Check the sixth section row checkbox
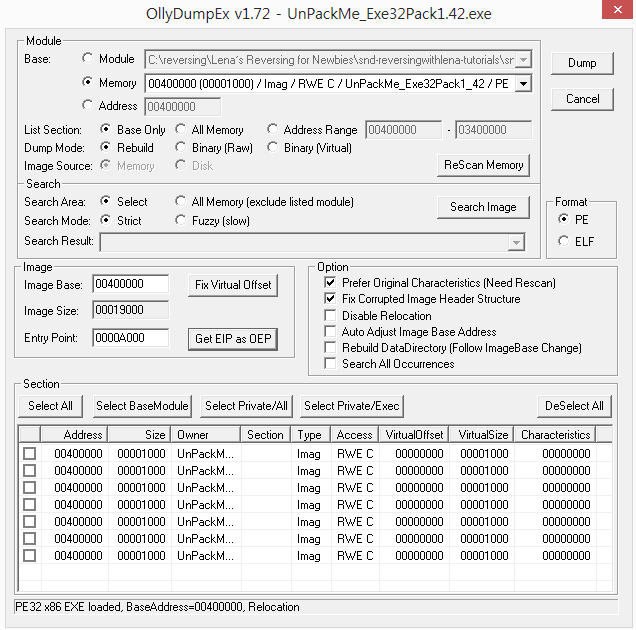This screenshot has height=630, width=636. (x=30, y=539)
